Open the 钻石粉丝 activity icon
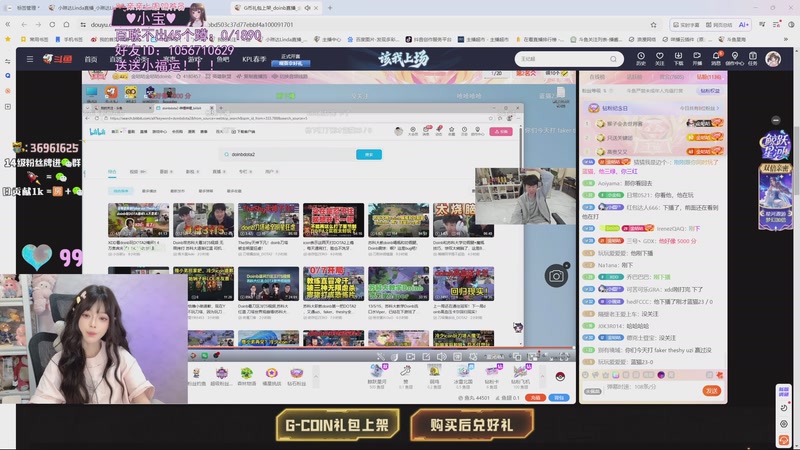Image resolution: width=800 pixels, height=450 pixels. [296, 377]
